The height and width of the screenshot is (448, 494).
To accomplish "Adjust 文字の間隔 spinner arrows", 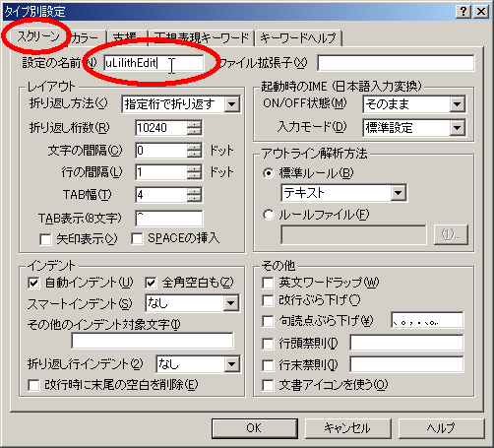I will [x=194, y=151].
